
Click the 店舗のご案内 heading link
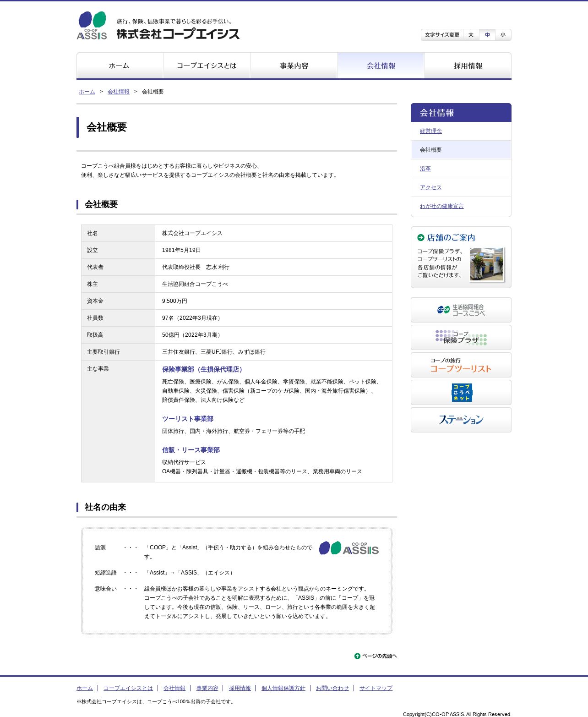point(451,237)
